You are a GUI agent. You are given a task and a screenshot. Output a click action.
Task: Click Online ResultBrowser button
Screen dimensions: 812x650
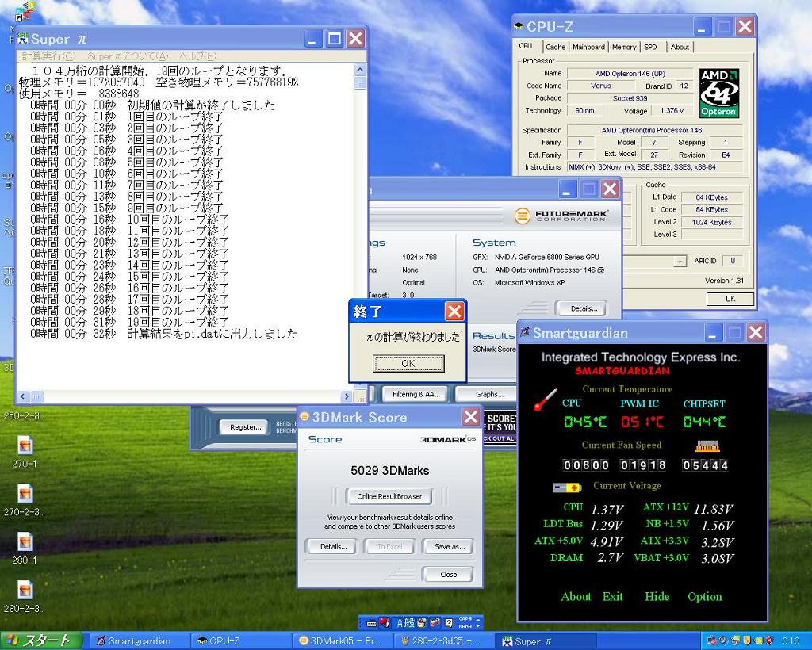coord(389,496)
